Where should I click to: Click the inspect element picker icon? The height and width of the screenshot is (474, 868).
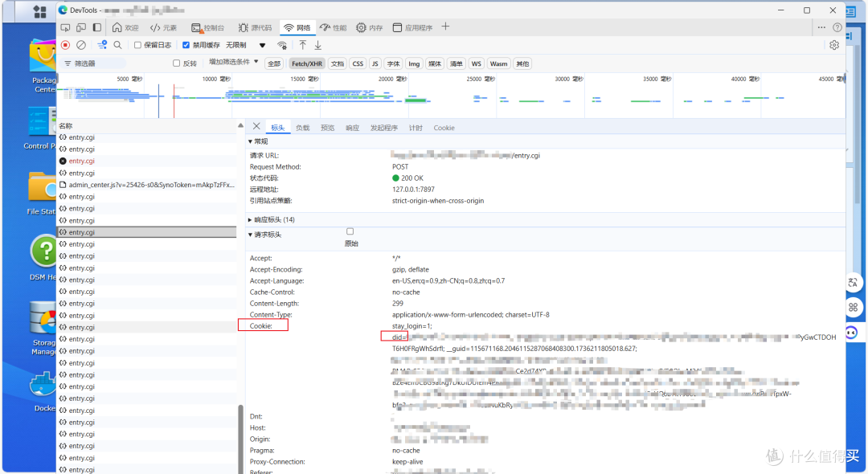coord(65,27)
